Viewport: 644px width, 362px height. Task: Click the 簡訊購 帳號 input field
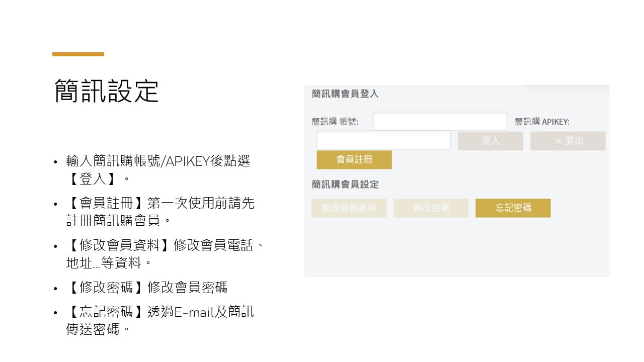point(440,121)
